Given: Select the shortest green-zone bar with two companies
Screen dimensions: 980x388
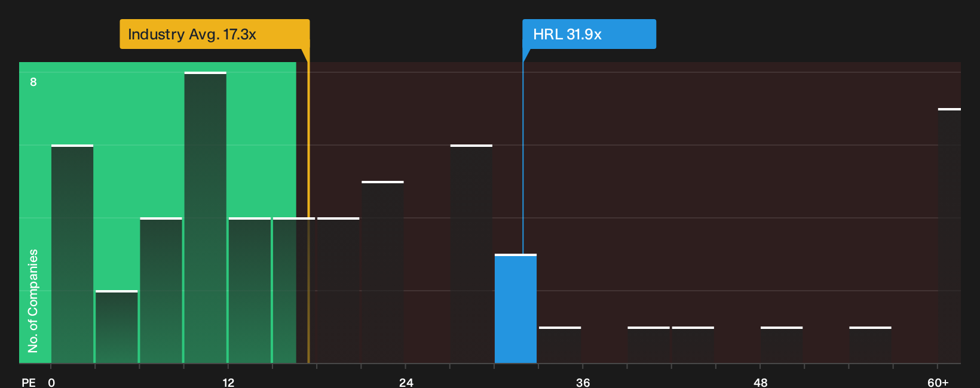Looking at the screenshot, I should coord(117,327).
